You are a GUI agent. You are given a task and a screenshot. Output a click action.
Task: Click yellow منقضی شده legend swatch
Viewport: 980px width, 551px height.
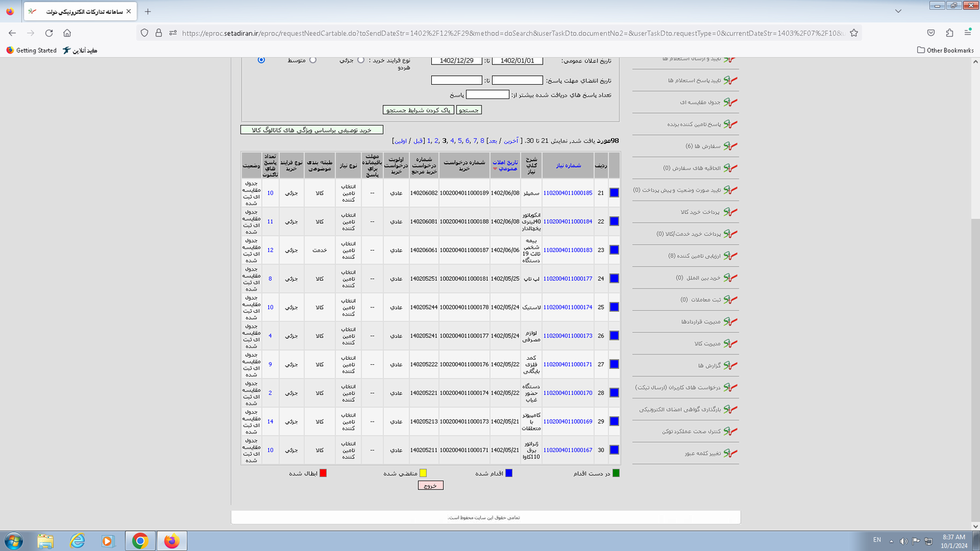coord(423,473)
